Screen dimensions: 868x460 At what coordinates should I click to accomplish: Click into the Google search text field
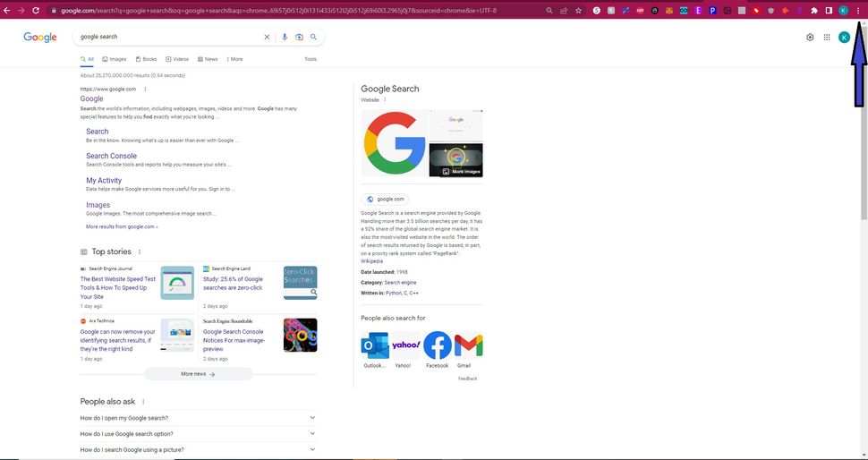pyautogui.click(x=169, y=37)
